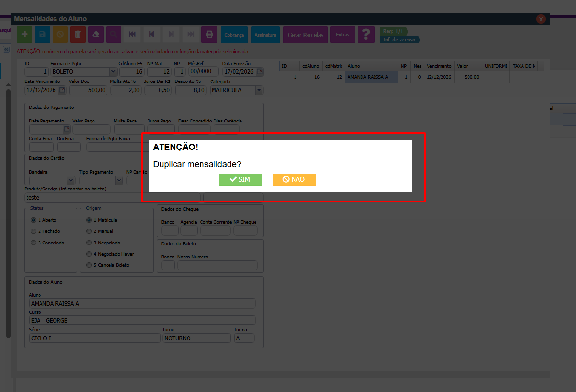This screenshot has width=576, height=392.
Task: Click the question mark help icon
Action: pyautogui.click(x=366, y=35)
